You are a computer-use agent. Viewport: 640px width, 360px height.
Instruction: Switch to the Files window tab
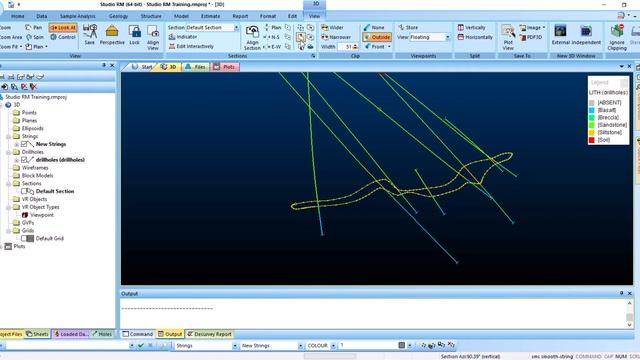tap(195, 67)
